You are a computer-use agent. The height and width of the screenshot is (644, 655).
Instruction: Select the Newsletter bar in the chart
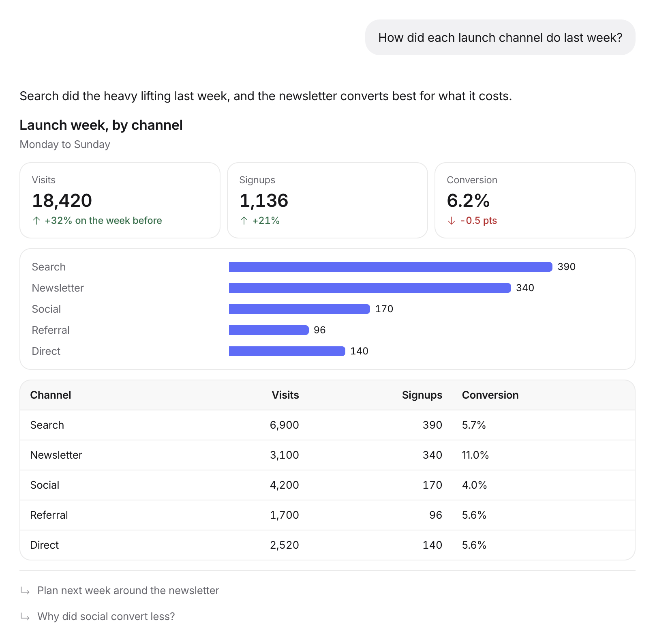(x=370, y=288)
